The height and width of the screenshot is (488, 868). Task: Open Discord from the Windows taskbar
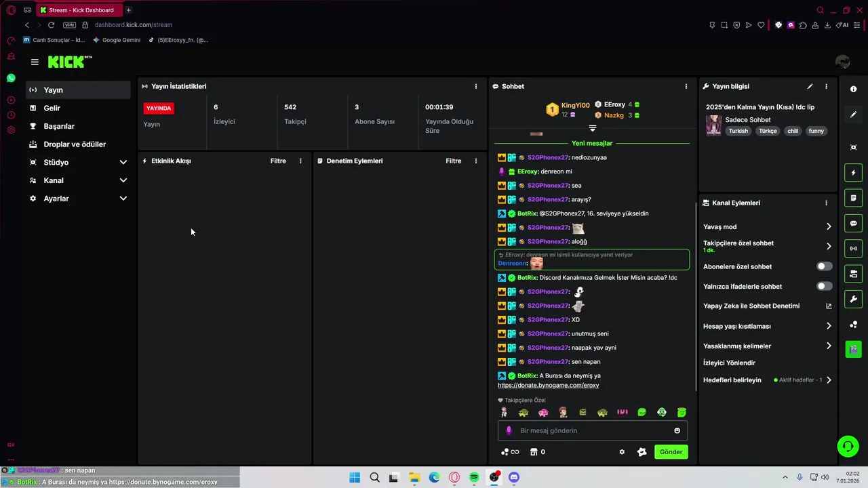(x=514, y=478)
